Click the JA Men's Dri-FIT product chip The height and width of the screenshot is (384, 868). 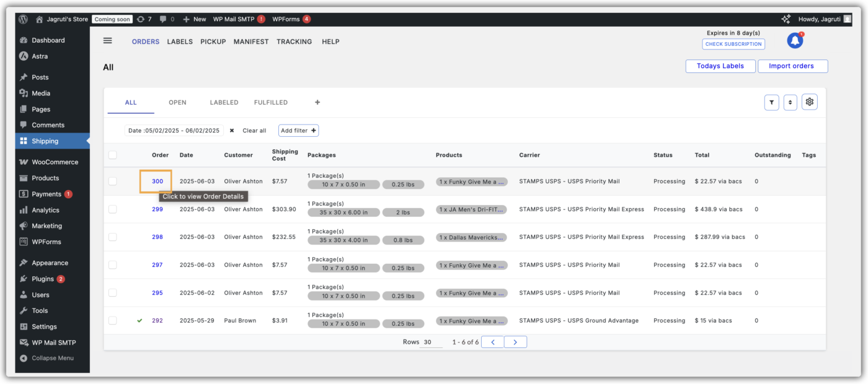472,210
